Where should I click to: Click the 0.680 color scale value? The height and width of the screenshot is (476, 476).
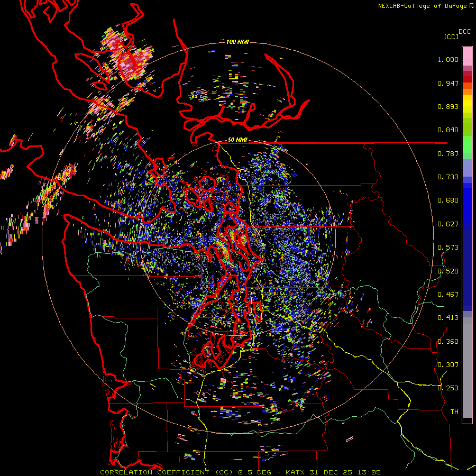pyautogui.click(x=448, y=200)
